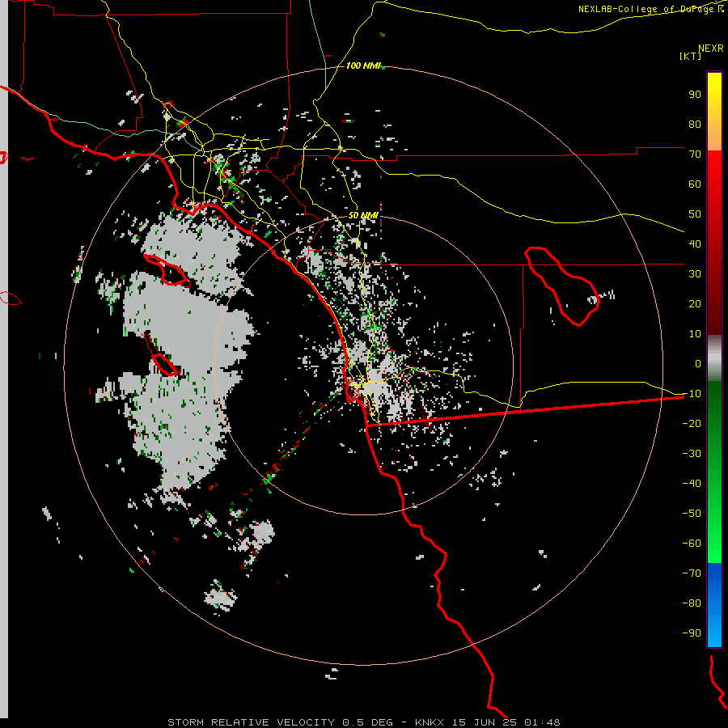
Task: Click the -30 knots scale value
Action: [692, 454]
